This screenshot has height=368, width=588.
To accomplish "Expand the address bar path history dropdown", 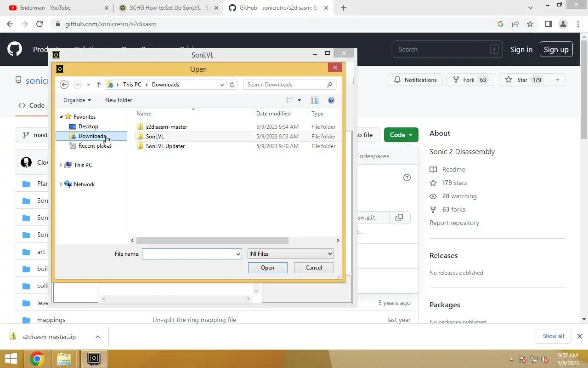I will click(222, 85).
